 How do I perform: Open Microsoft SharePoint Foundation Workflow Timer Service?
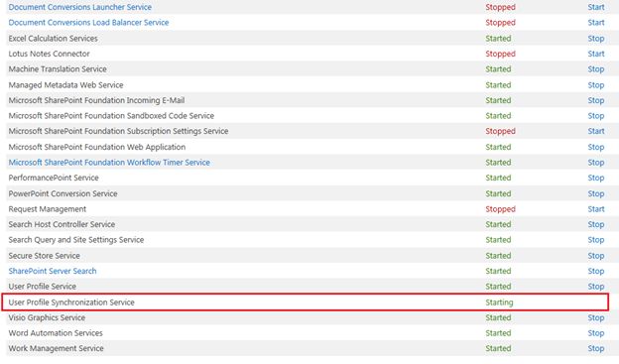click(x=109, y=163)
